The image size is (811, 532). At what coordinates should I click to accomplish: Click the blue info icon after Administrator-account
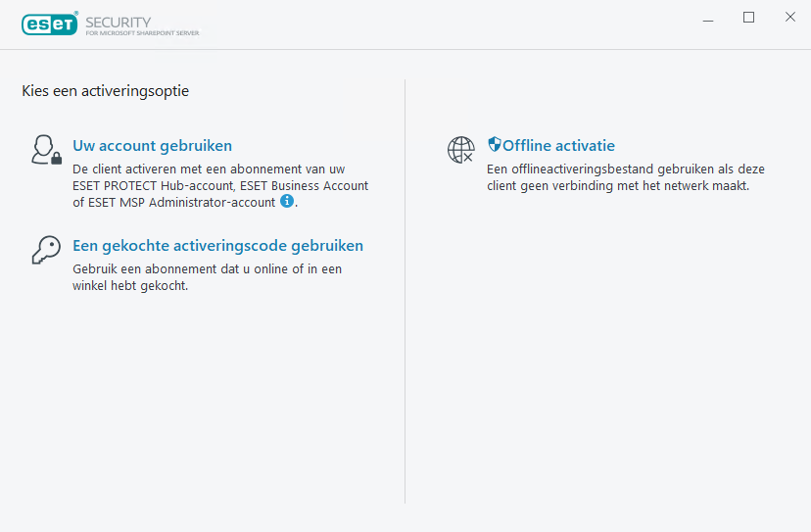pyautogui.click(x=287, y=201)
